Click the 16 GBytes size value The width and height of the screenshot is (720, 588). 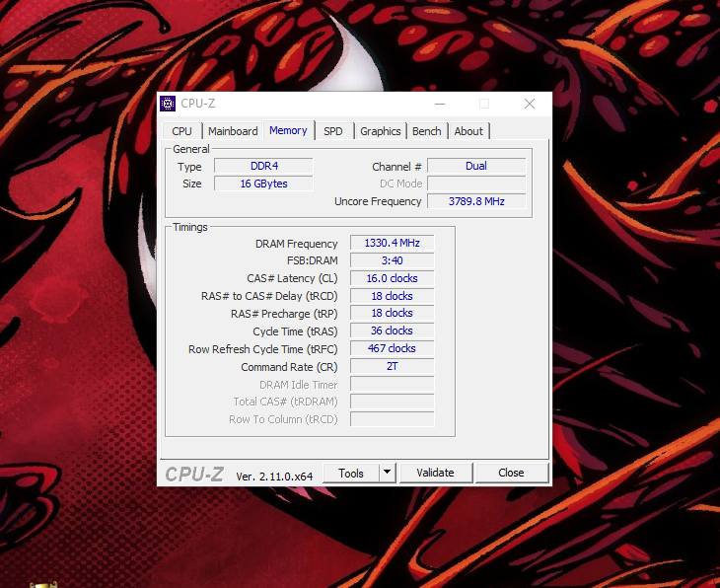pos(264,184)
